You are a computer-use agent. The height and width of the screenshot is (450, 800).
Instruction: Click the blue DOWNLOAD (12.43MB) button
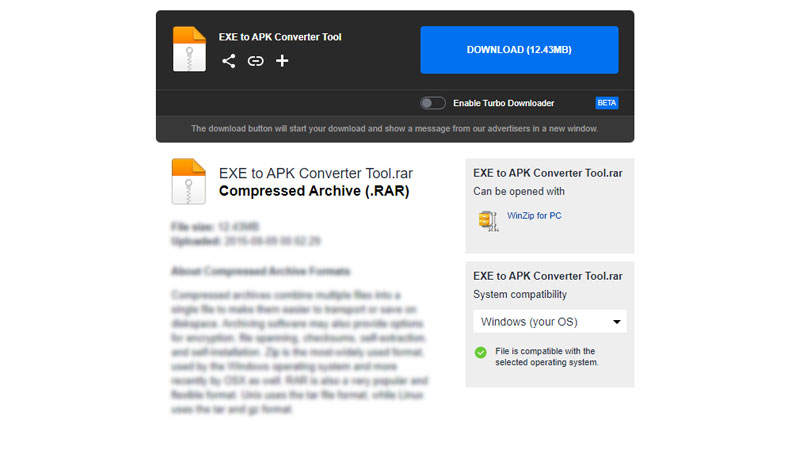[x=519, y=50]
